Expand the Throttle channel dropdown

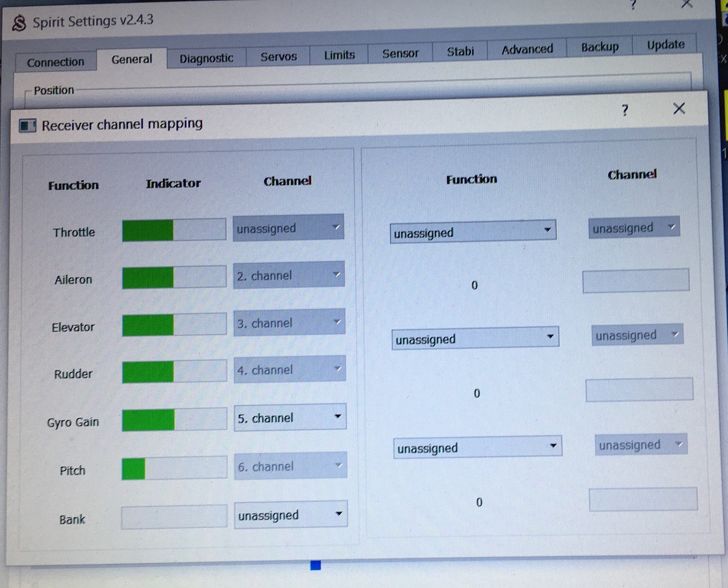pyautogui.click(x=288, y=228)
